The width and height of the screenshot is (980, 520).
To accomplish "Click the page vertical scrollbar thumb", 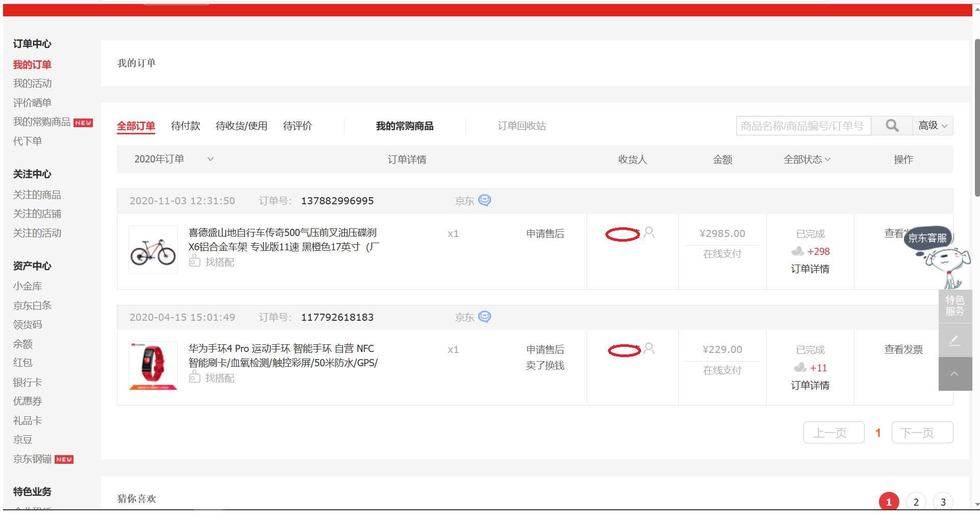I will [977, 117].
